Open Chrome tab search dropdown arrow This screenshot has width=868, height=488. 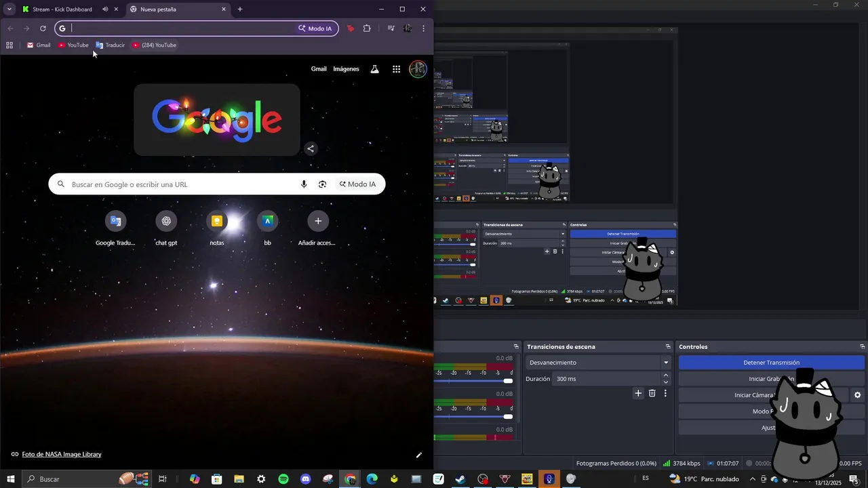9,9
